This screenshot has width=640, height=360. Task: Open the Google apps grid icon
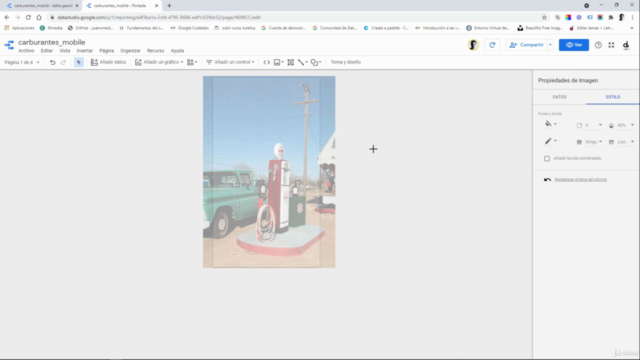tap(611, 45)
